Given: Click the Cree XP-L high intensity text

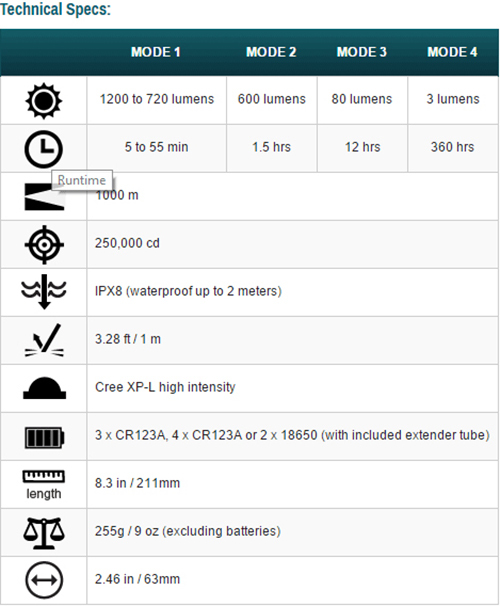Looking at the screenshot, I should point(165,387).
